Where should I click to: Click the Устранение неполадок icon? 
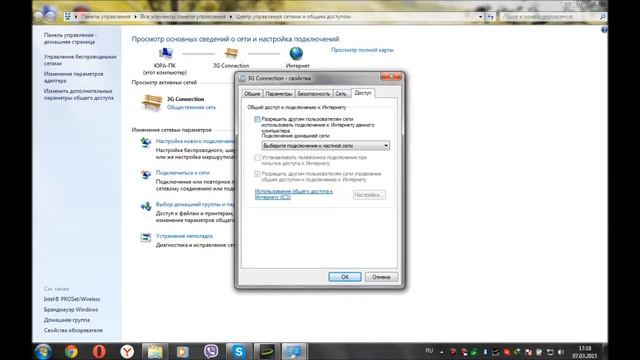pos(146,238)
